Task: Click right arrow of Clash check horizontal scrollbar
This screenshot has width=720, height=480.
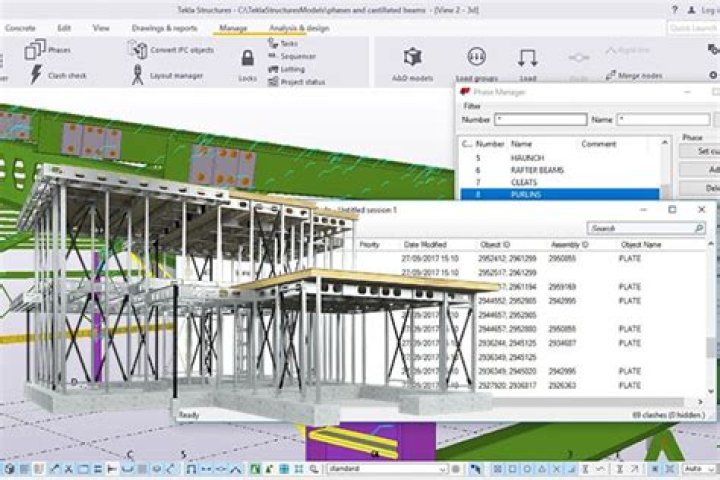Action: 700,402
